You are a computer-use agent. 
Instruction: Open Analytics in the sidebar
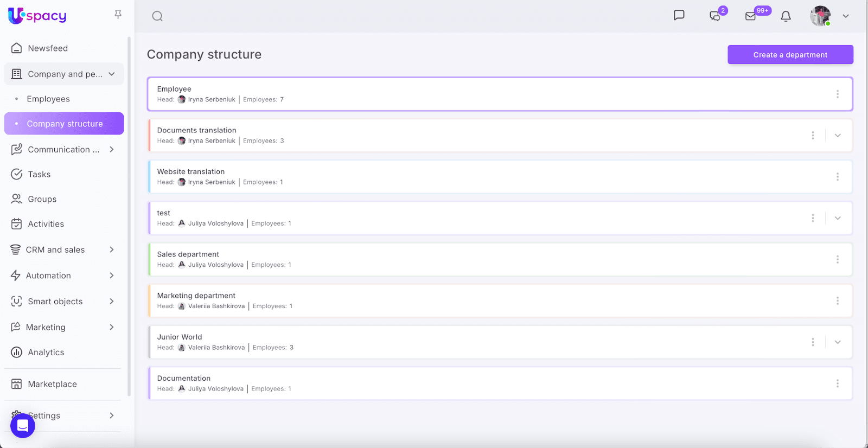46,353
